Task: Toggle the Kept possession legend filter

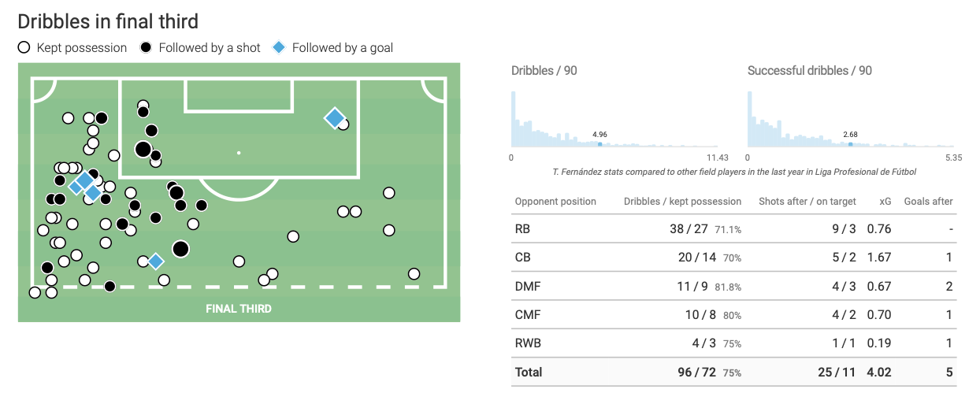Action: 72,47
